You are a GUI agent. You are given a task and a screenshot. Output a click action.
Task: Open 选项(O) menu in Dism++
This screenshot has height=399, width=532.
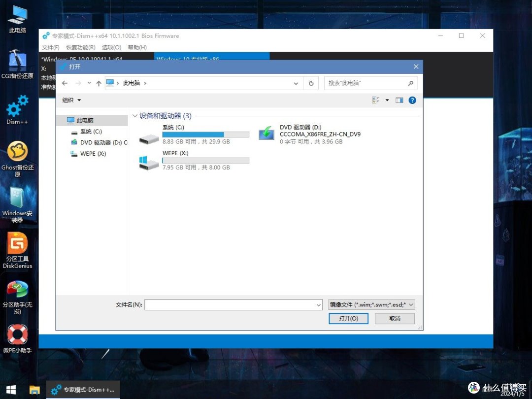[112, 47]
